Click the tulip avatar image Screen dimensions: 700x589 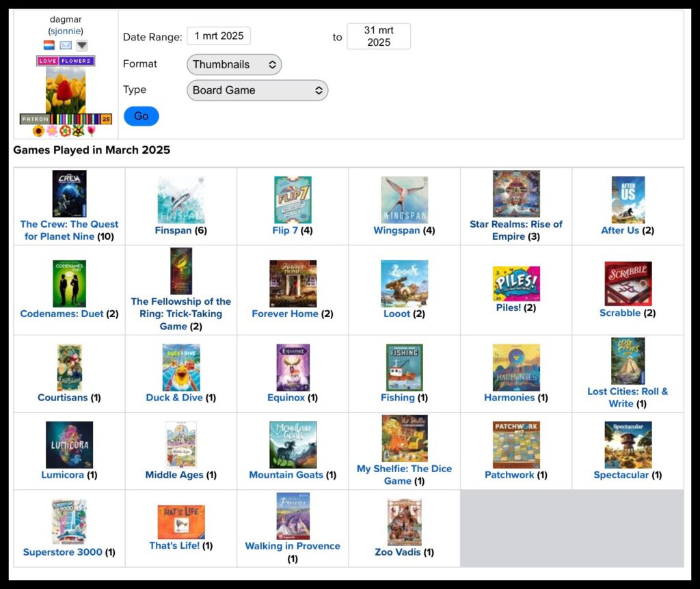click(66, 91)
